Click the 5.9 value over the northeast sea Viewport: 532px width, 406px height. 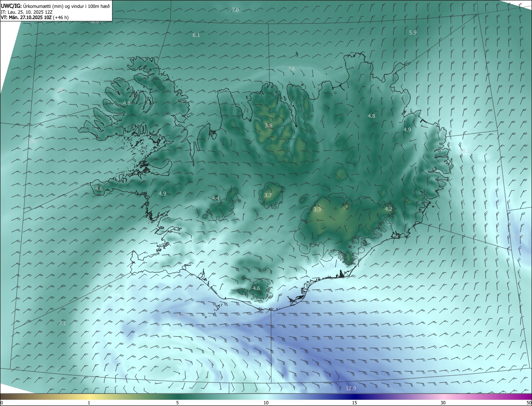[413, 32]
